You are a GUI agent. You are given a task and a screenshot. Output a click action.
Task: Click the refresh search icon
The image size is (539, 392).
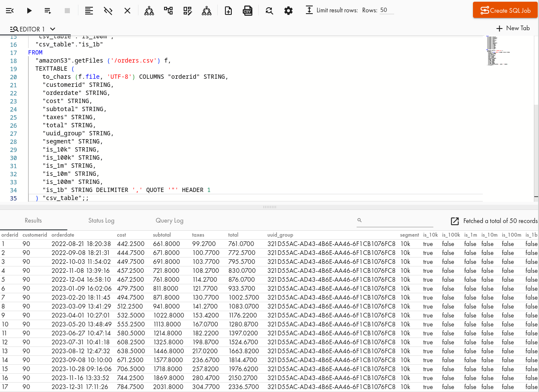(x=269, y=11)
